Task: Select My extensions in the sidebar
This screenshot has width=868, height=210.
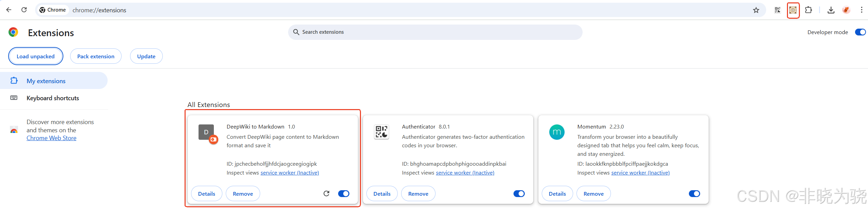Action: (53, 81)
